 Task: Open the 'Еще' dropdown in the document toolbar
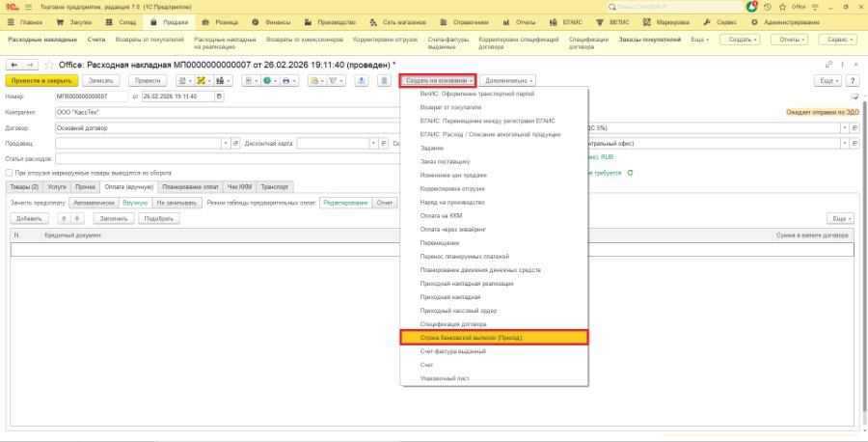click(x=828, y=81)
